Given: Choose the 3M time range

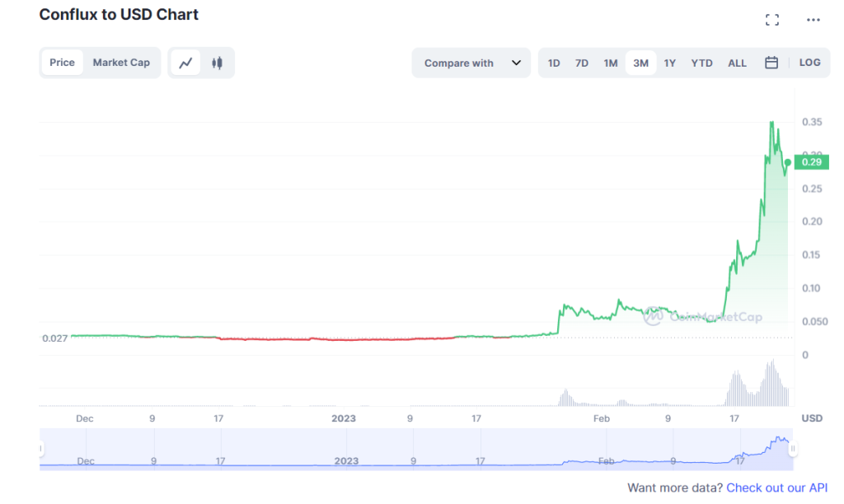Looking at the screenshot, I should click(x=640, y=63).
